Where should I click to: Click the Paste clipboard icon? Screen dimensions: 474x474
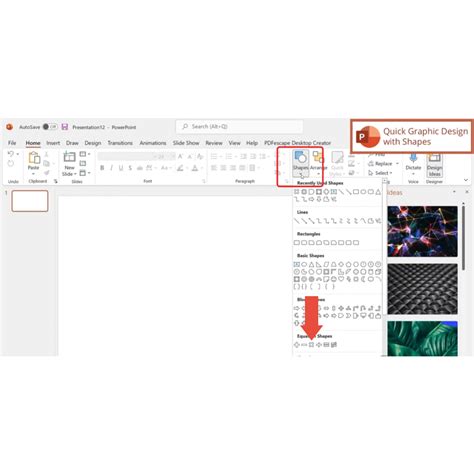pyautogui.click(x=33, y=157)
